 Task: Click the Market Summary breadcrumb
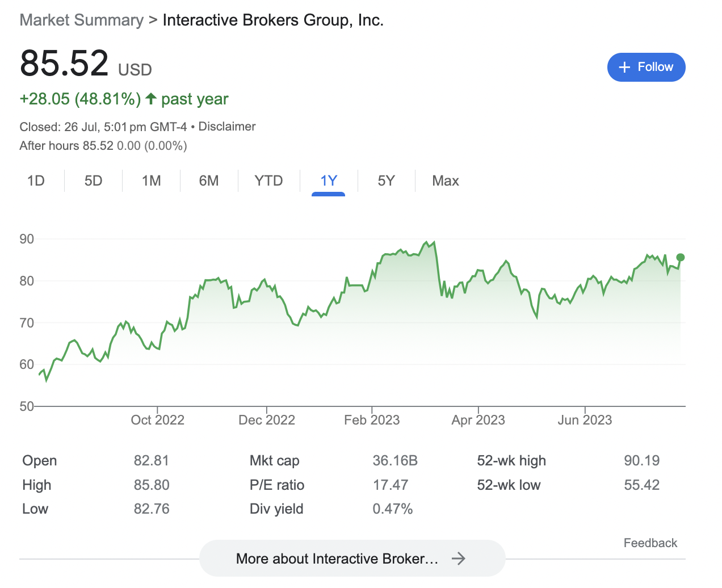[x=82, y=20]
